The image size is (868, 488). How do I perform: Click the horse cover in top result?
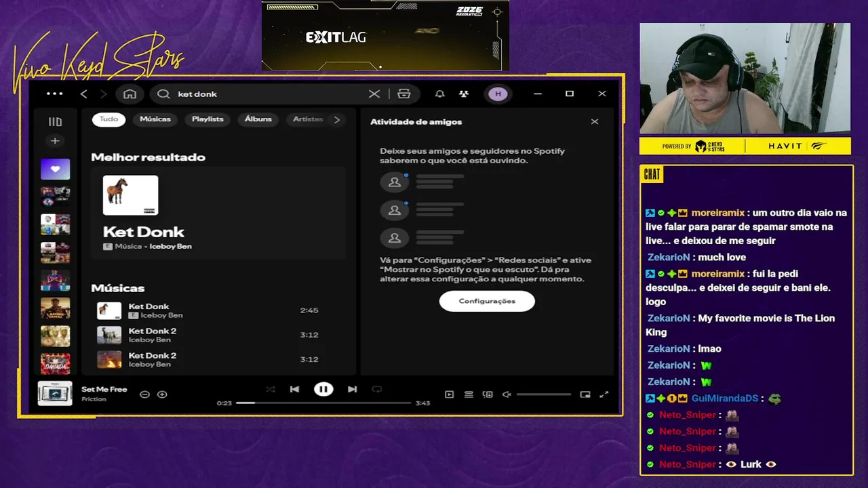click(x=131, y=195)
